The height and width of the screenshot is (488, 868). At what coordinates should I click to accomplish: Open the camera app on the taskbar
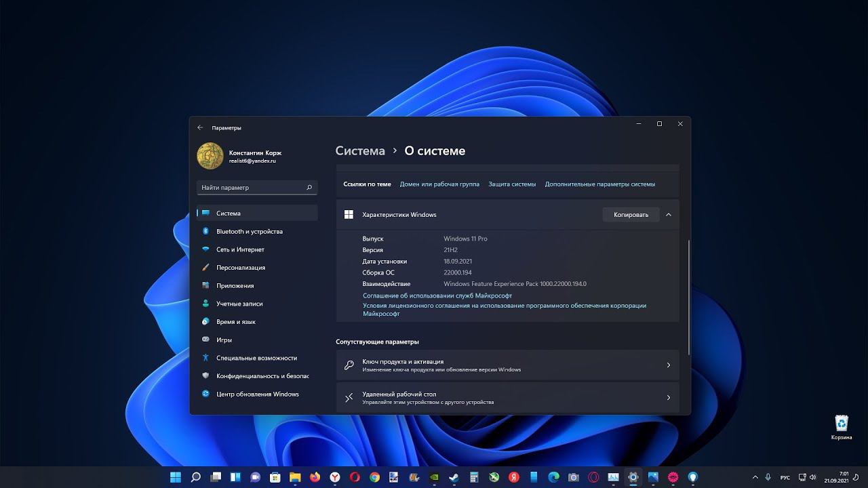(x=573, y=477)
